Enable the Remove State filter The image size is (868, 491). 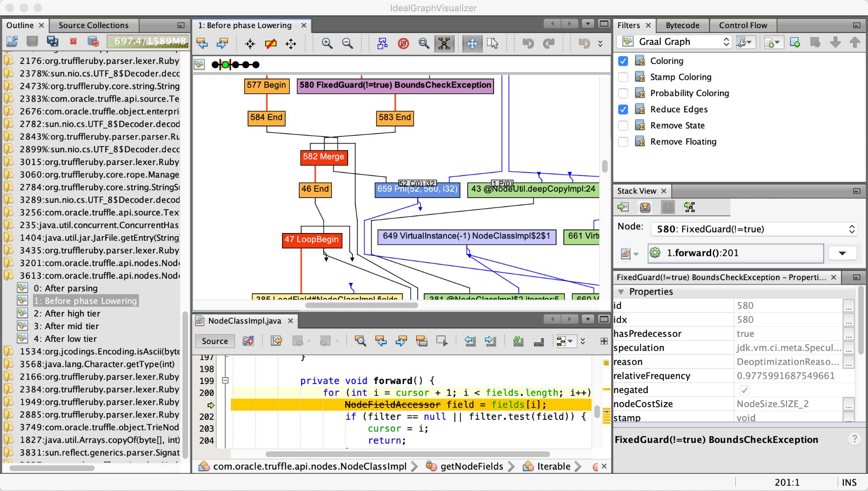(x=623, y=125)
